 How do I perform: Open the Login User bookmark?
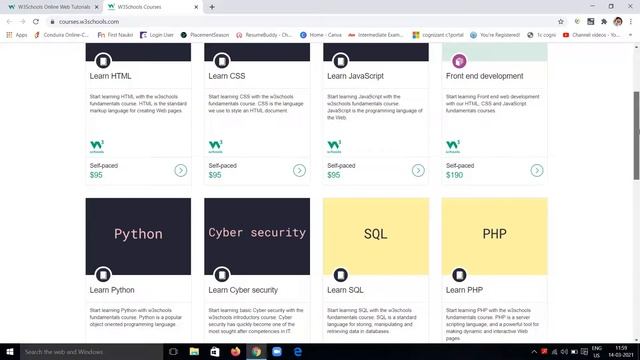click(x=157, y=35)
